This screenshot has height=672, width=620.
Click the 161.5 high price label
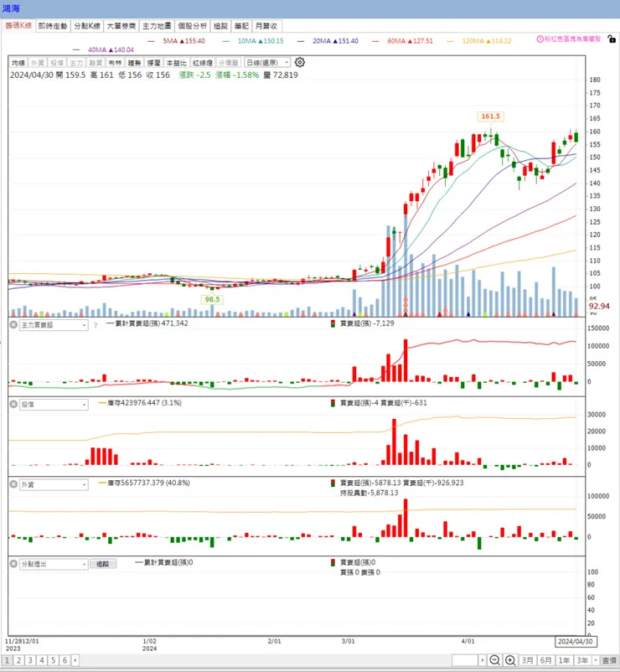491,116
